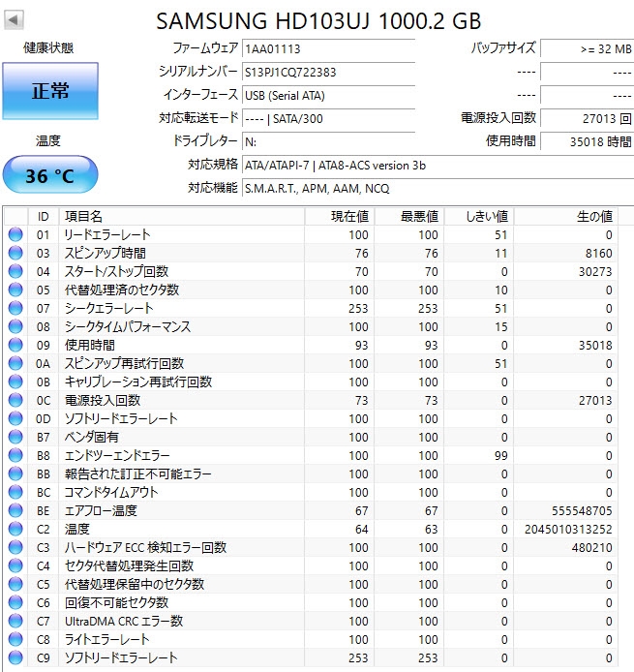634x672 pixels.
Task: Select status icon for 0B キャリブレーション再試行回数
Action: (15, 382)
